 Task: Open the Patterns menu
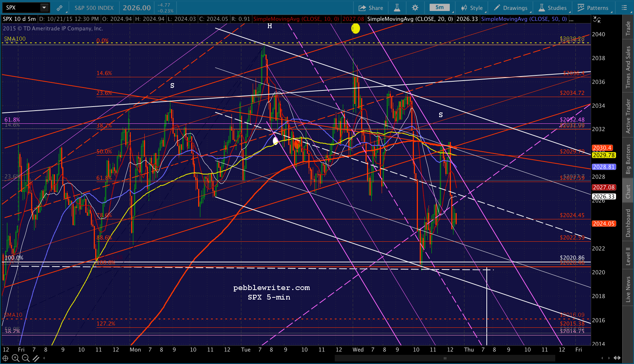(x=593, y=8)
